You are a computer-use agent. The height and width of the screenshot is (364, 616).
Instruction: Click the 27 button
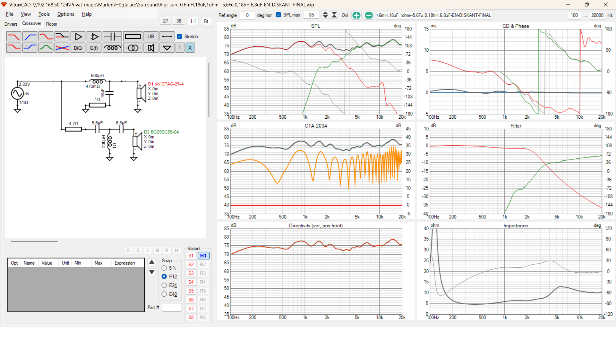tap(166, 21)
